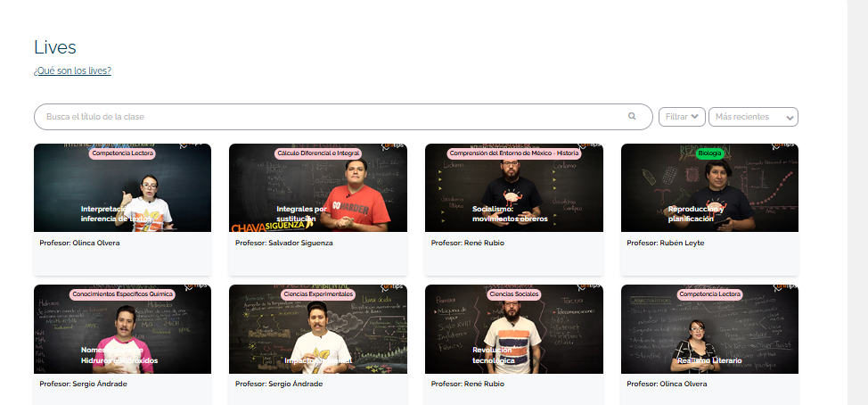Image resolution: width=868 pixels, height=405 pixels.
Task: Open the Interpretación e inferencia de textos video
Action: (122, 188)
